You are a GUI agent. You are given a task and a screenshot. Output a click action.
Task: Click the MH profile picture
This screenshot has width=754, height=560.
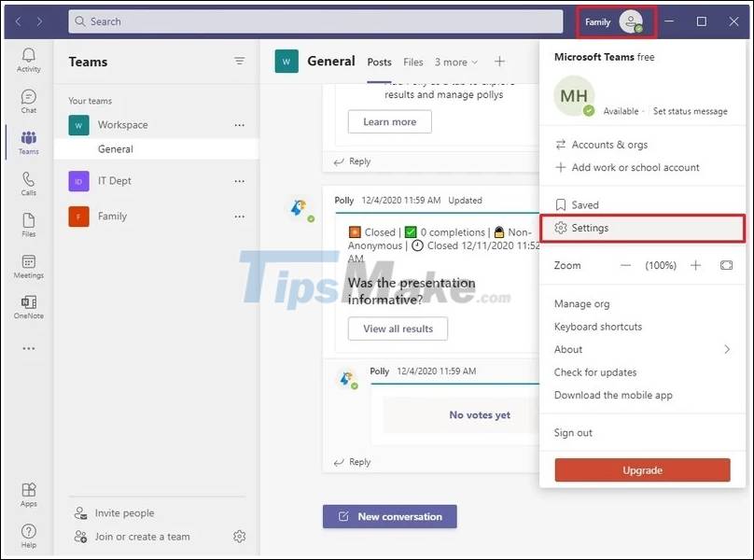coord(574,95)
